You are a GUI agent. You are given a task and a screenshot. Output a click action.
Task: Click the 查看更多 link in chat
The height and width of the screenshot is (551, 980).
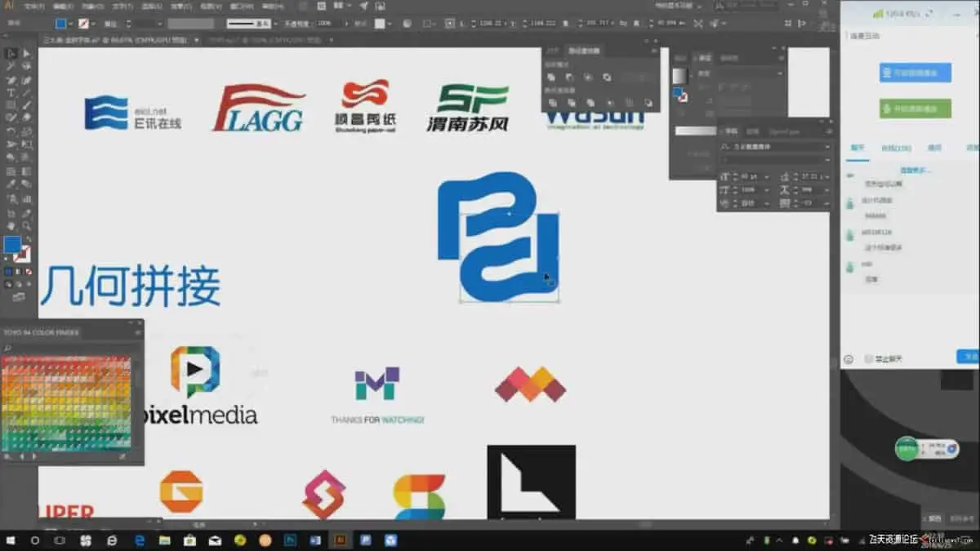coord(915,170)
